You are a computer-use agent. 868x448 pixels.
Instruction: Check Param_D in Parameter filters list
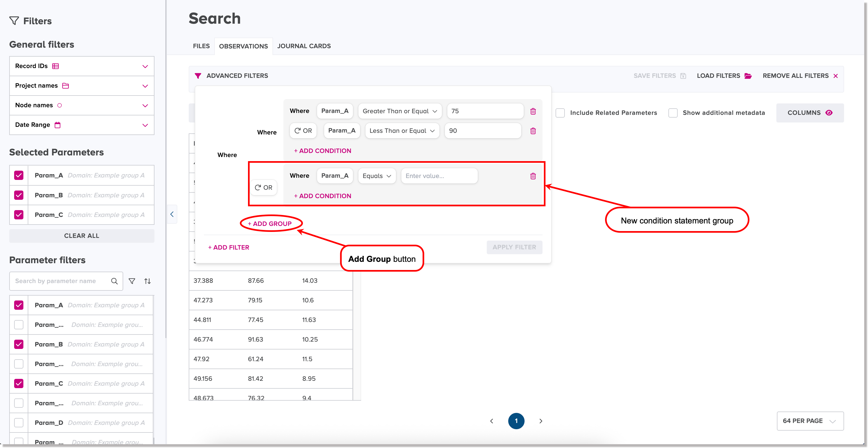[x=19, y=422]
